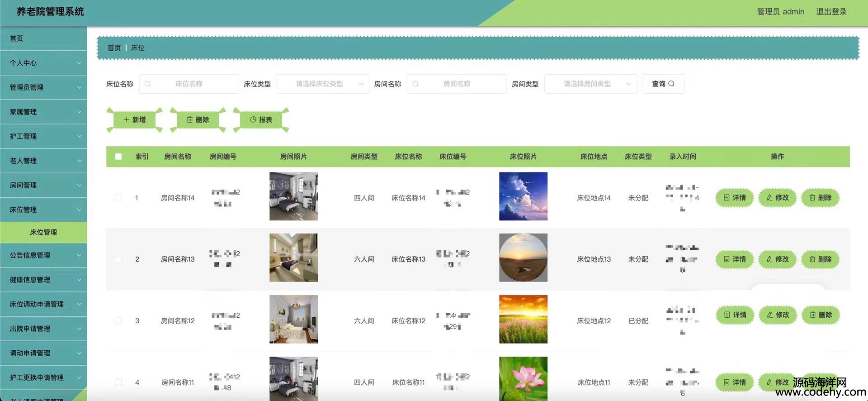The image size is (868, 401).
Task: Click 详情 icon for 房间名称12 row
Action: pyautogui.click(x=727, y=315)
